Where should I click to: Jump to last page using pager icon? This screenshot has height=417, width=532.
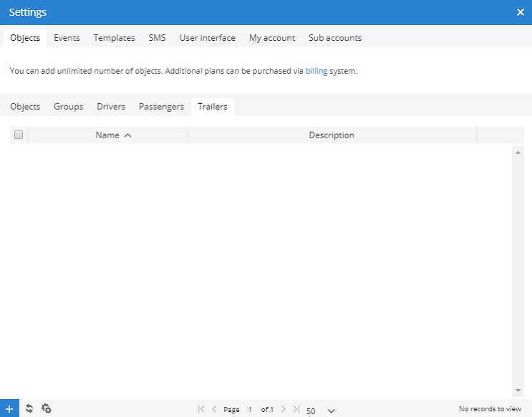pyautogui.click(x=296, y=409)
